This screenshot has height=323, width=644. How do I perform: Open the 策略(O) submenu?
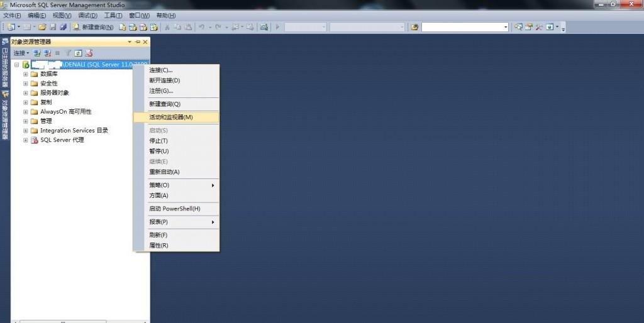pyautogui.click(x=176, y=185)
